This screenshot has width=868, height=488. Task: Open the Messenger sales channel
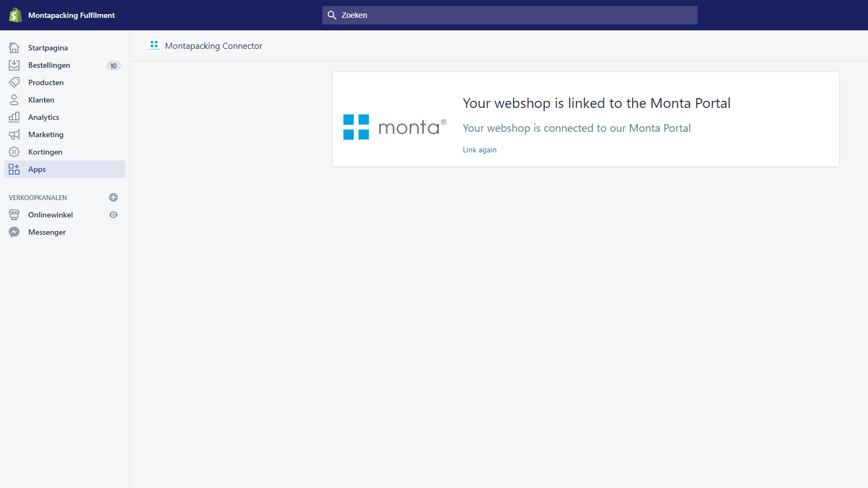point(47,232)
